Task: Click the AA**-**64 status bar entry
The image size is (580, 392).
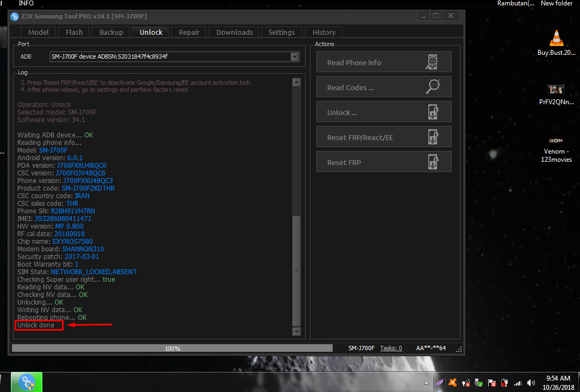Action: pyautogui.click(x=431, y=348)
